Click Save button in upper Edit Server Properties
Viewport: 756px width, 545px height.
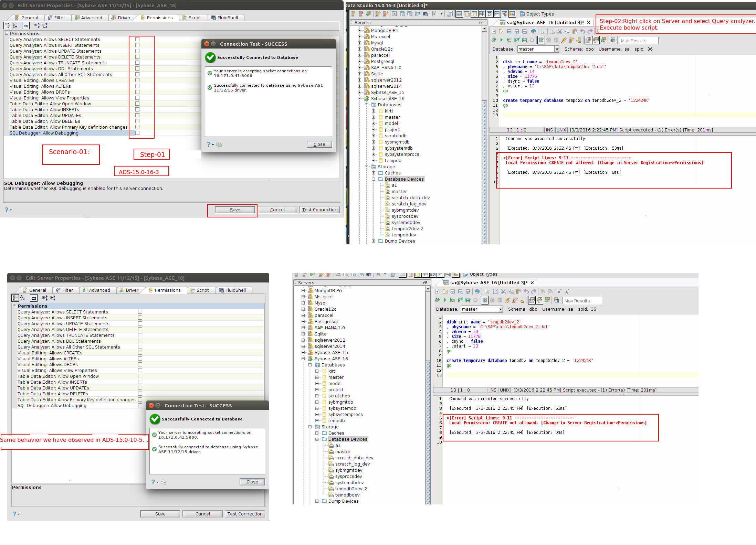point(235,210)
